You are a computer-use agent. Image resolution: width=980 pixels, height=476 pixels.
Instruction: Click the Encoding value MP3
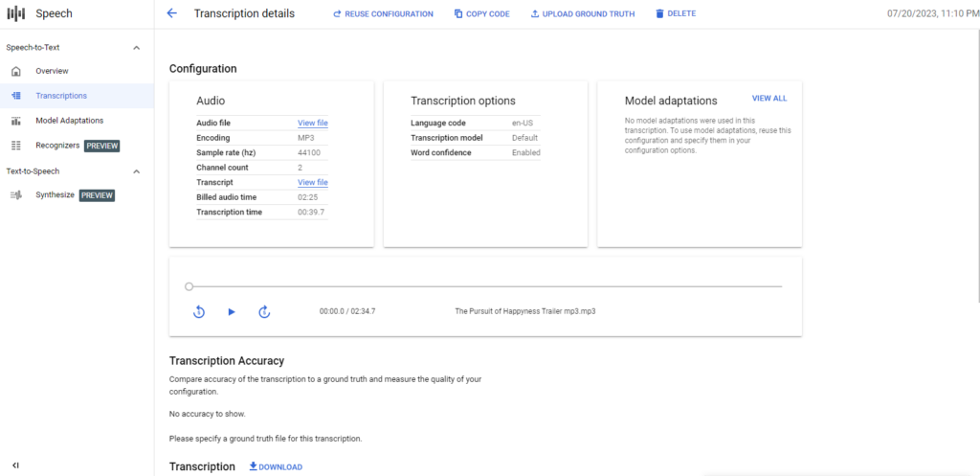tap(305, 138)
